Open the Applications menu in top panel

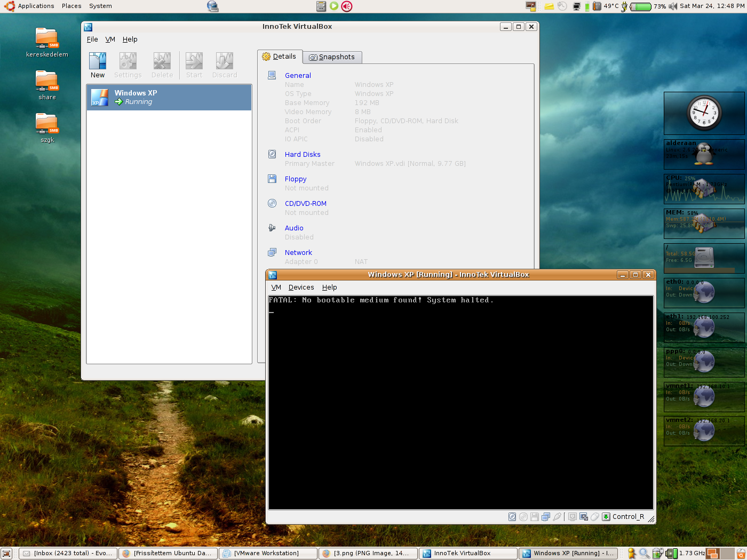coord(29,6)
